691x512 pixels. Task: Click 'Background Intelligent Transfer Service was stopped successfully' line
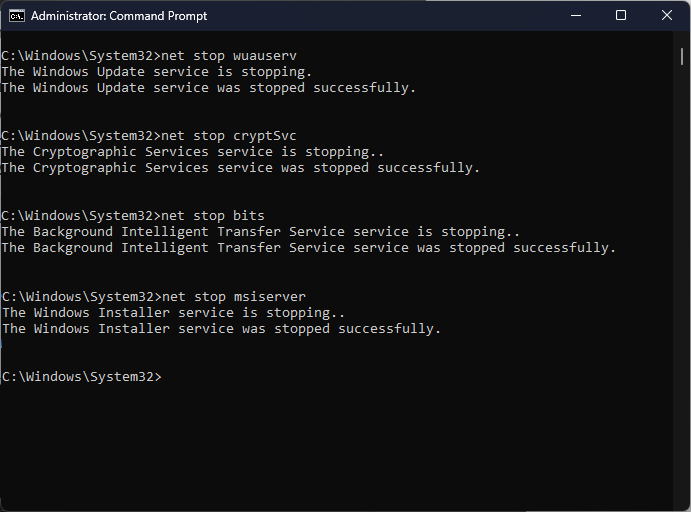308,248
